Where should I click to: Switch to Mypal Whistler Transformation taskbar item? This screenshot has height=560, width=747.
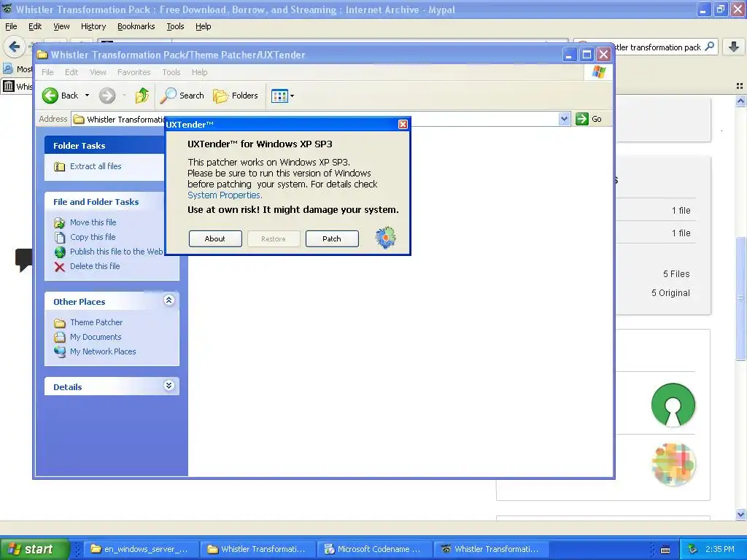(x=491, y=549)
